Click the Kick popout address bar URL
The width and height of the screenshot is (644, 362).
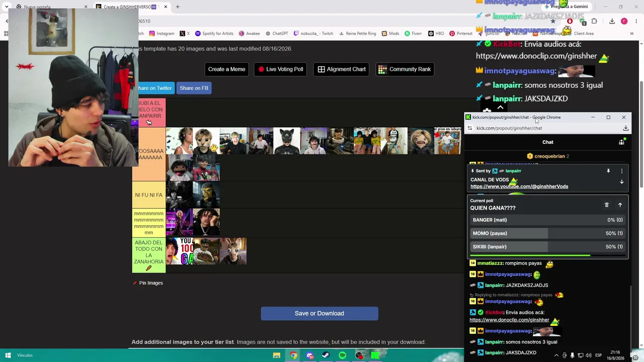coord(509,128)
